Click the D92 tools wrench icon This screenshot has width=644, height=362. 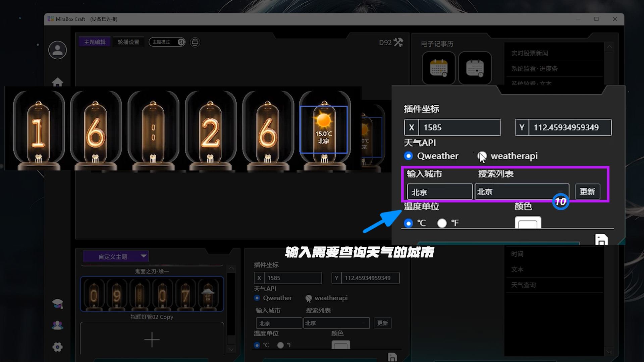[398, 43]
